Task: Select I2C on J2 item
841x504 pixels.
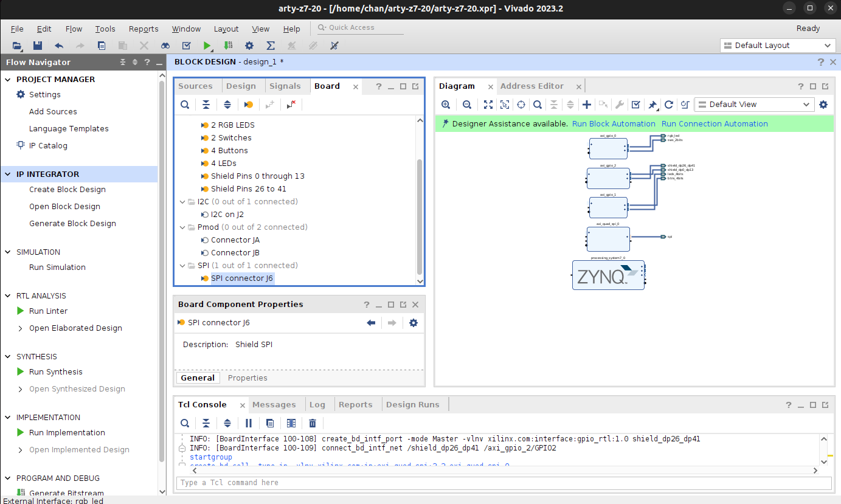Action: click(227, 215)
